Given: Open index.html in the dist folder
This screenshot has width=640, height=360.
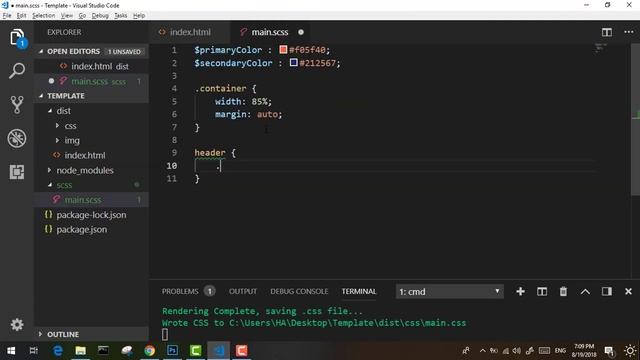Looking at the screenshot, I should pos(84,156).
